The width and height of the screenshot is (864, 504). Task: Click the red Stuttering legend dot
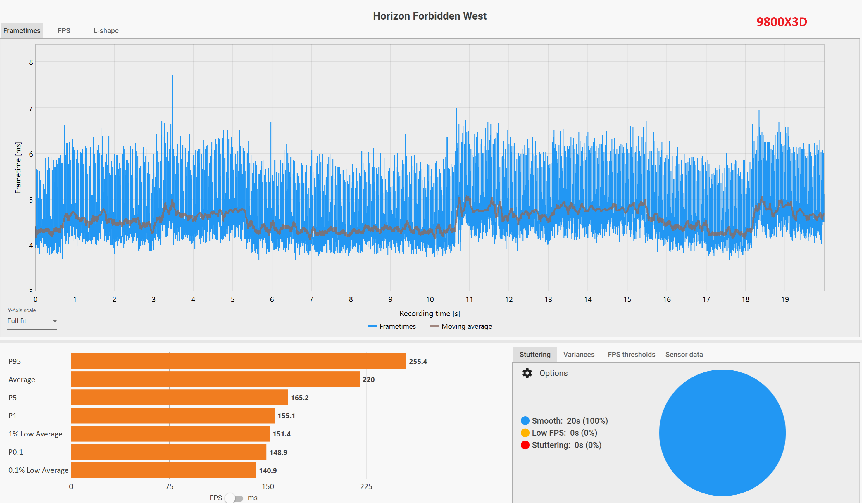[525, 445]
